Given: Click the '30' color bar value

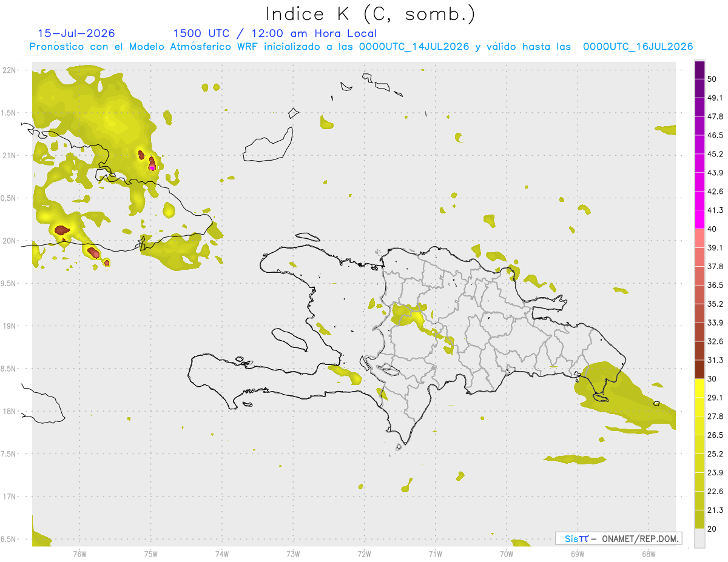Looking at the screenshot, I should (x=712, y=379).
